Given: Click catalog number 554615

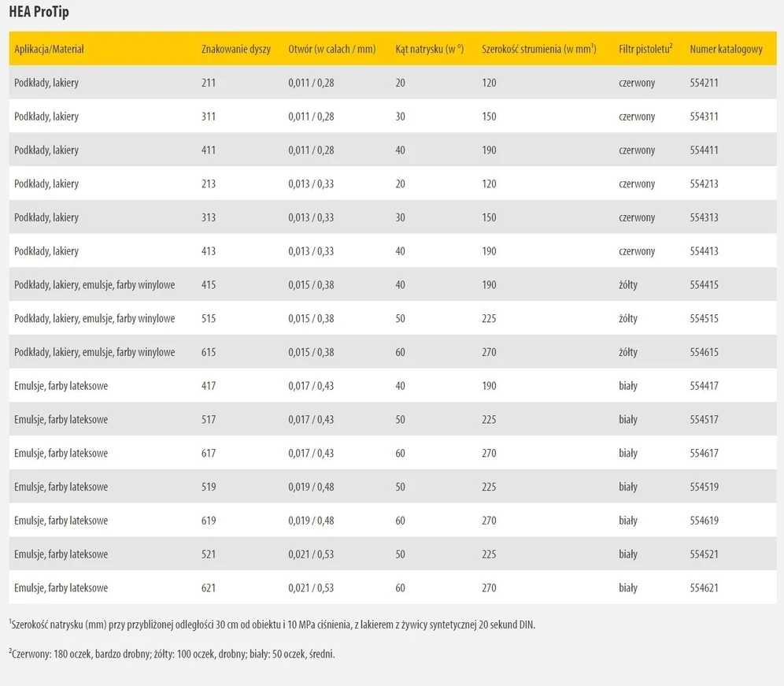Looking at the screenshot, I should (x=704, y=352).
